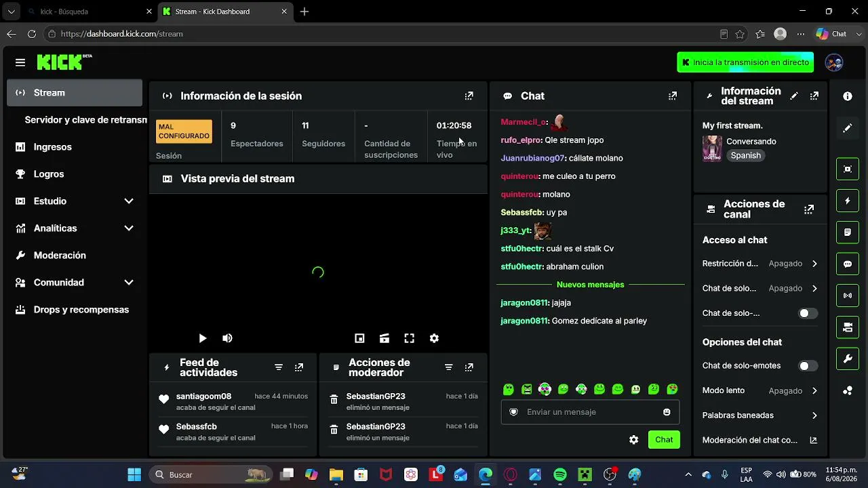Expand the Analíticas sidebar section

[129, 228]
